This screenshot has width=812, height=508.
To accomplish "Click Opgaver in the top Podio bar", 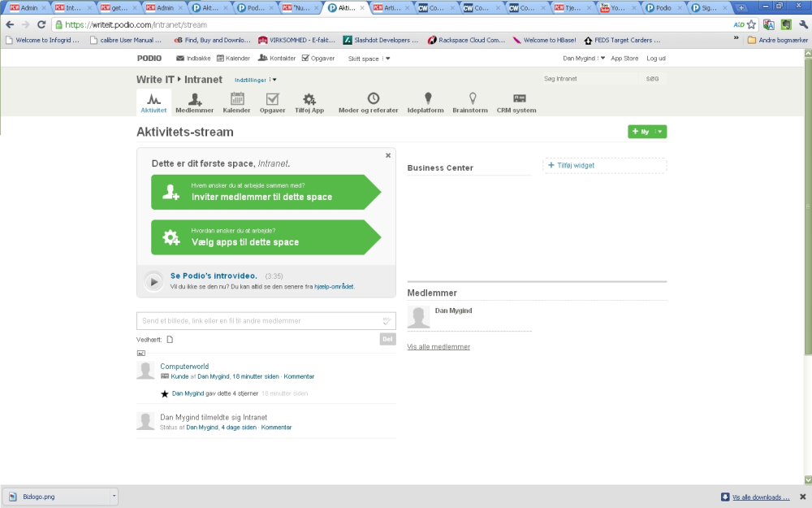I will (x=318, y=58).
